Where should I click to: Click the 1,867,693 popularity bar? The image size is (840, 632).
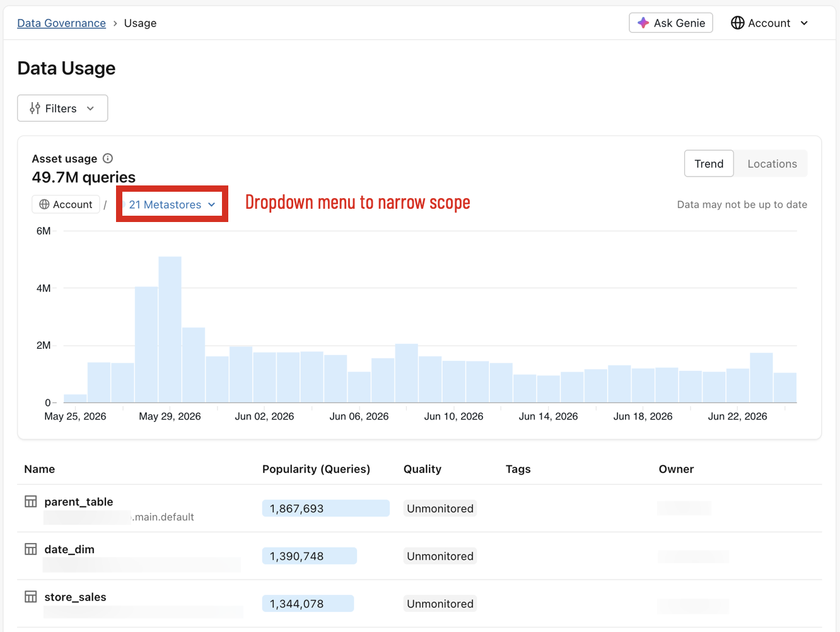pos(326,508)
